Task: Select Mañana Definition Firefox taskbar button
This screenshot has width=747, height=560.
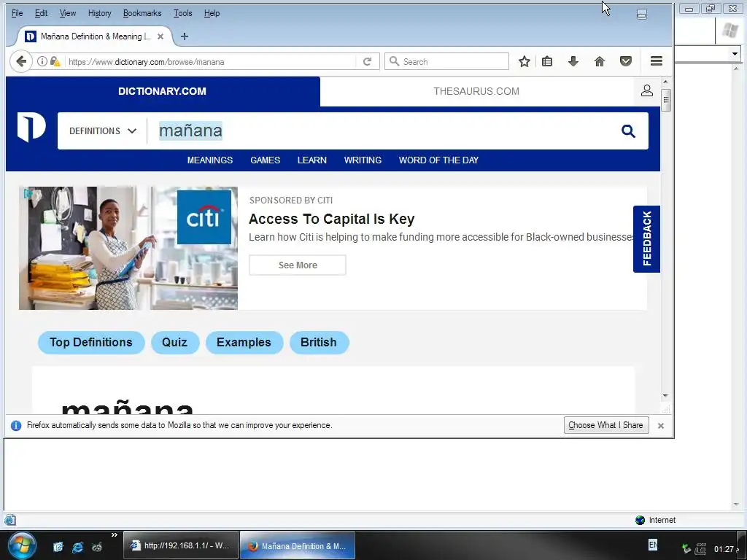Action: coord(298,545)
